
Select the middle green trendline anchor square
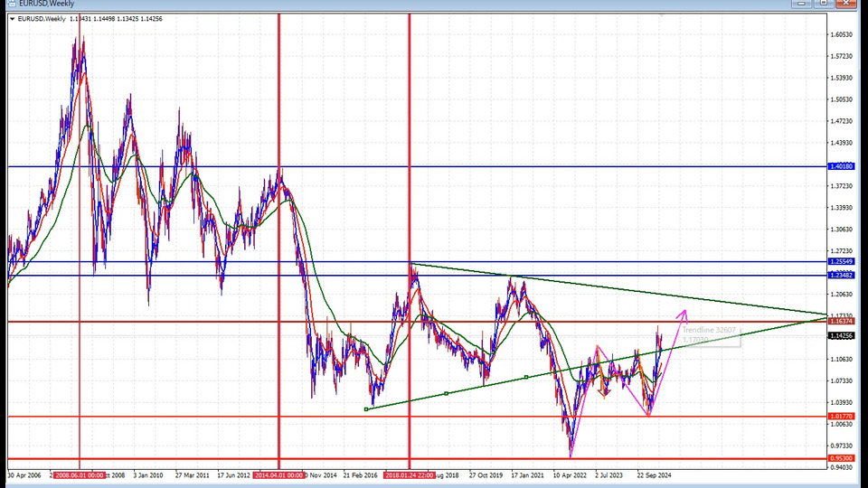[446, 393]
